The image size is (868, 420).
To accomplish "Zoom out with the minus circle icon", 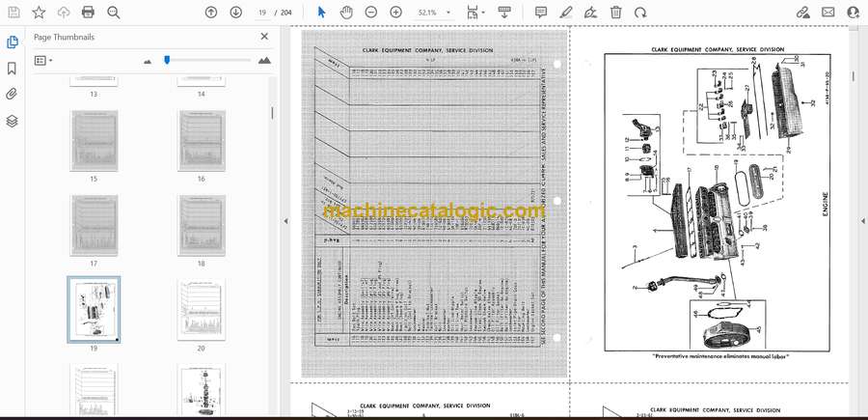I will click(371, 13).
